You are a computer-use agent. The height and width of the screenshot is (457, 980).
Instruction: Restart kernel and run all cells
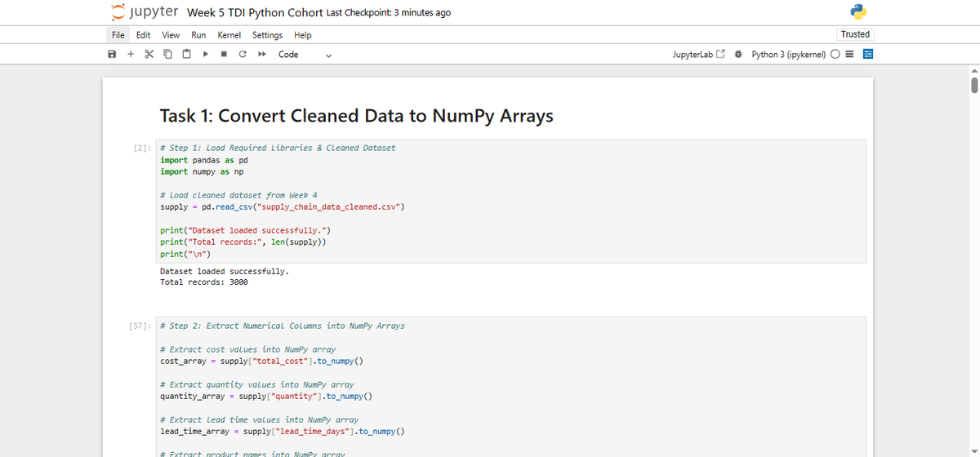tap(261, 55)
